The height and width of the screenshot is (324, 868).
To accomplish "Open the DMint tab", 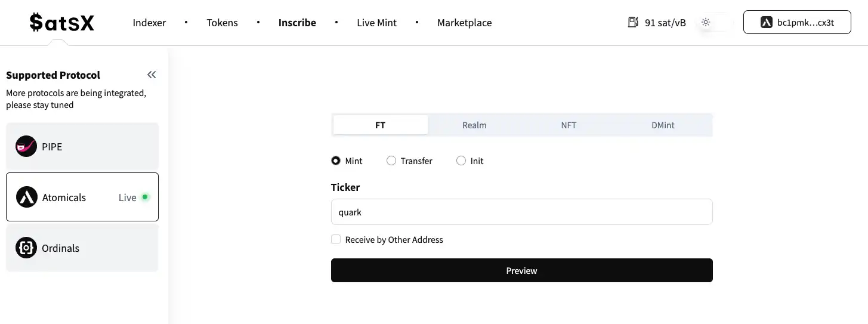I will pos(663,125).
